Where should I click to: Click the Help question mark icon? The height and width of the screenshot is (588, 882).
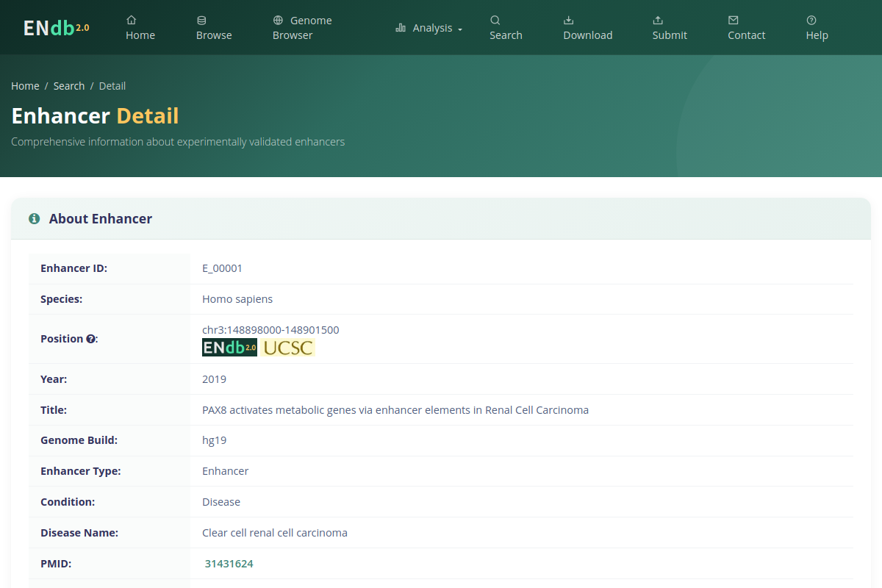tap(811, 20)
